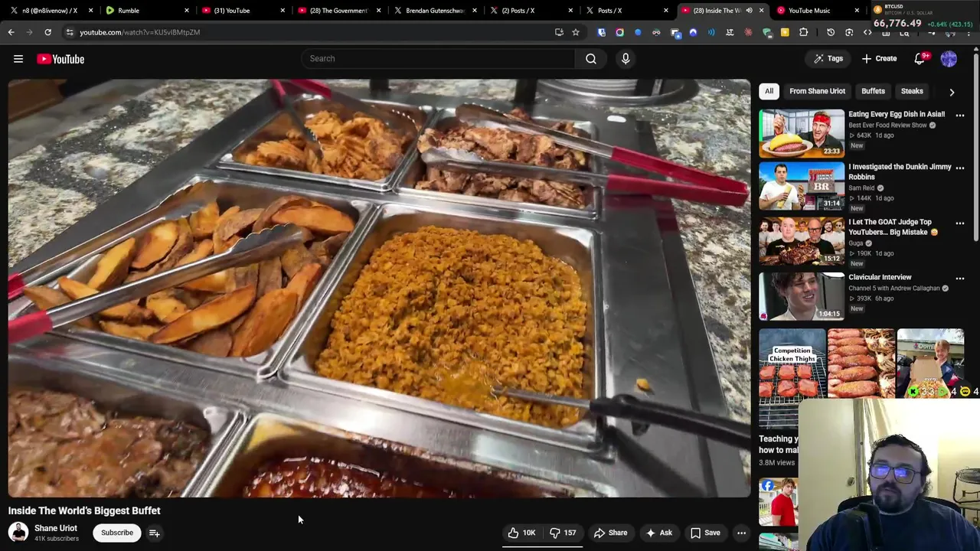
Task: Open Eating Every Egg Dish in Asia thumbnail
Action: pos(802,133)
